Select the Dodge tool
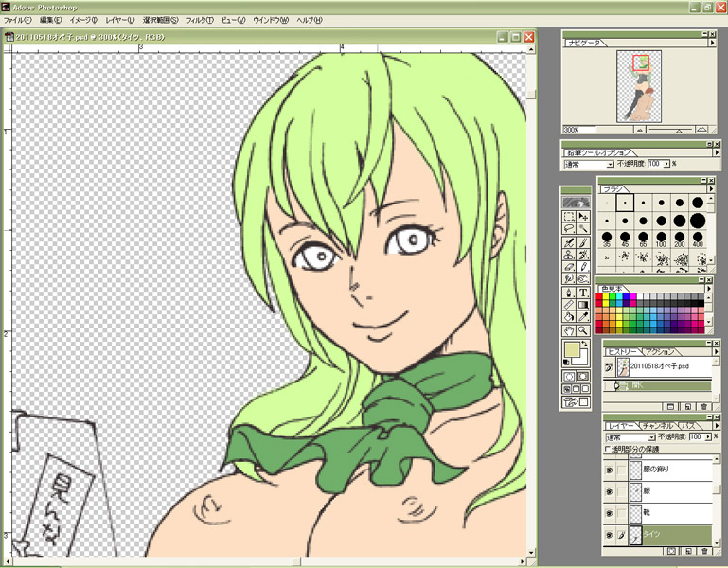 [x=583, y=278]
